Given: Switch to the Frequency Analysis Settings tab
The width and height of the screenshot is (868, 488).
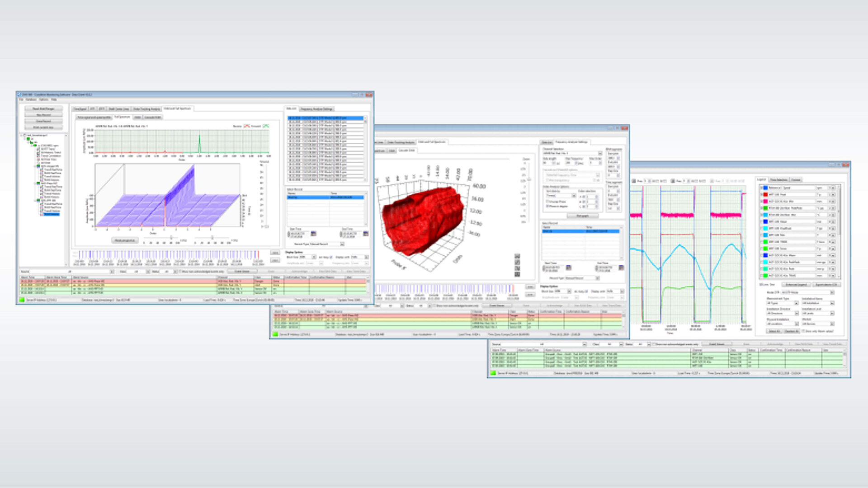Looking at the screenshot, I should click(572, 141).
